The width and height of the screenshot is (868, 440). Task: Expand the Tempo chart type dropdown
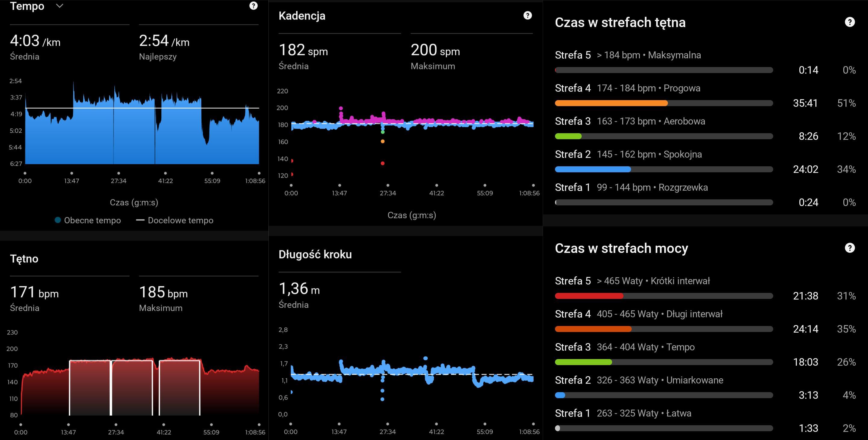point(60,6)
